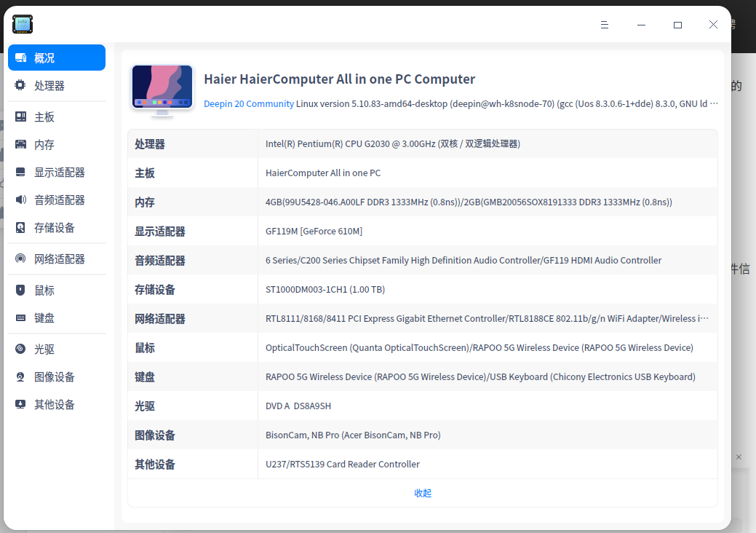Open the Mouse (鼠标) section
The image size is (756, 533).
coord(44,290)
